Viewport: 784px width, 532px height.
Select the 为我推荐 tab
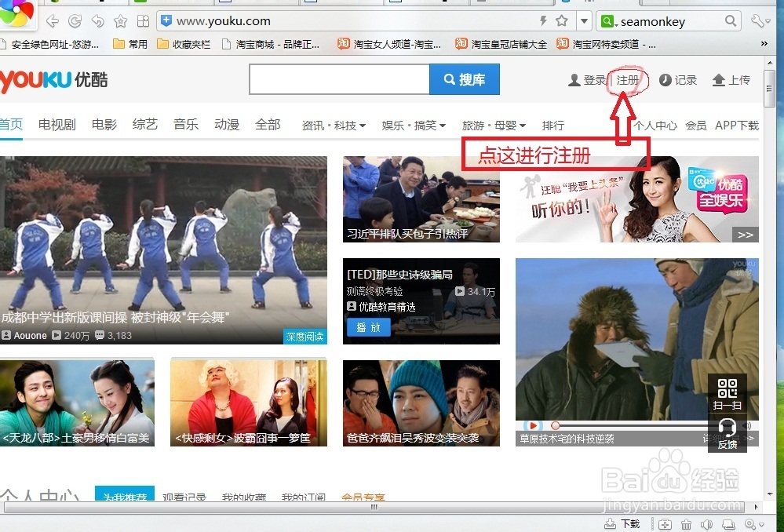(125, 494)
